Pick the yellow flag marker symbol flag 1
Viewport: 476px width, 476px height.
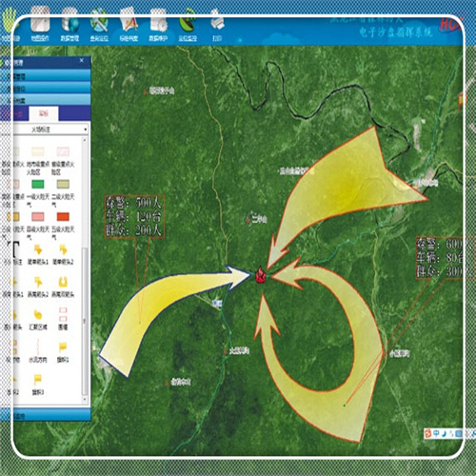(x=63, y=347)
